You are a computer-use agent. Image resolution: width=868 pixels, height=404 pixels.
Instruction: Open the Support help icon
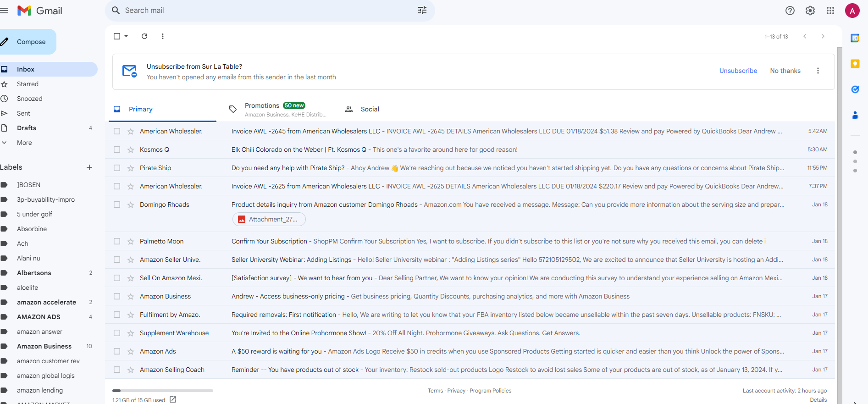(x=790, y=11)
